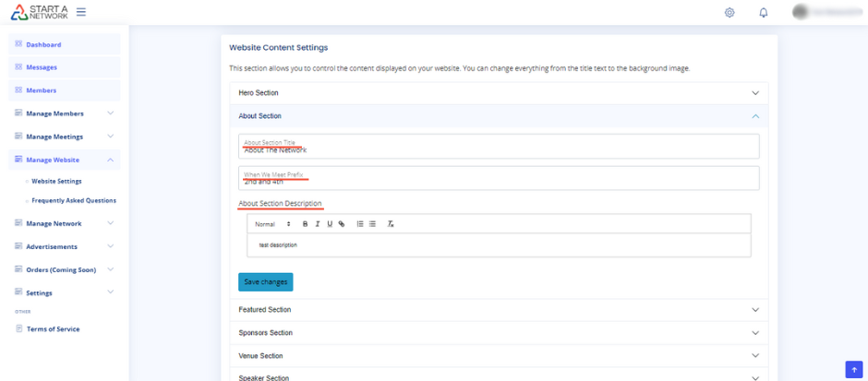868x381 pixels.
Task: Insert an ordered list in editor
Action: (x=360, y=224)
